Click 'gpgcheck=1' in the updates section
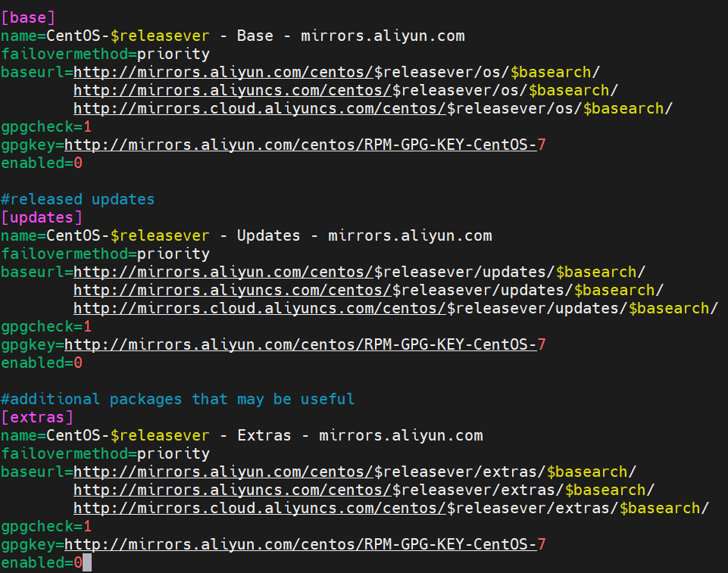The height and width of the screenshot is (573, 728). click(46, 327)
